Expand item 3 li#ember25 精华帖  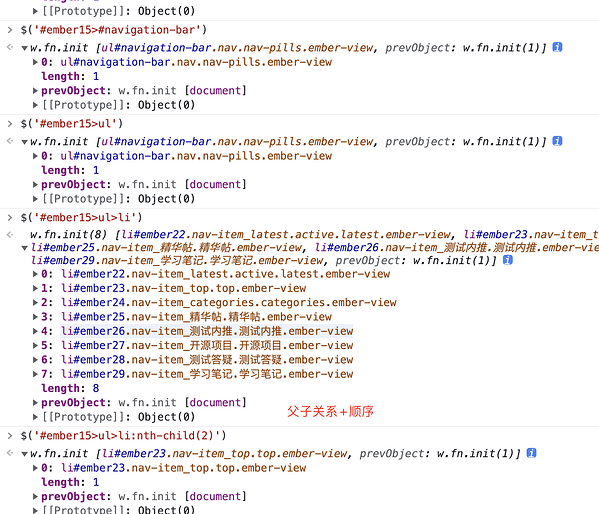click(35, 317)
